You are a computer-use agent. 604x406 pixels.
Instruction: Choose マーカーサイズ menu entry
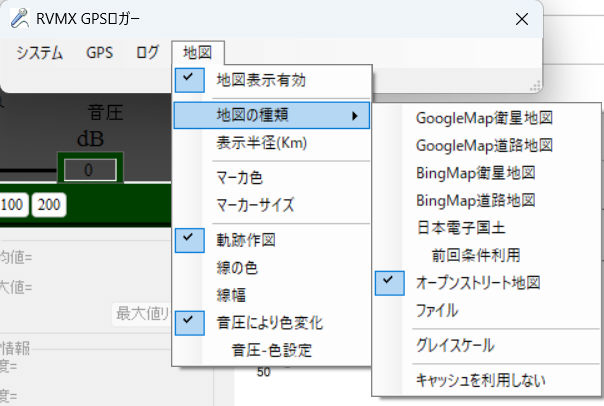click(255, 205)
